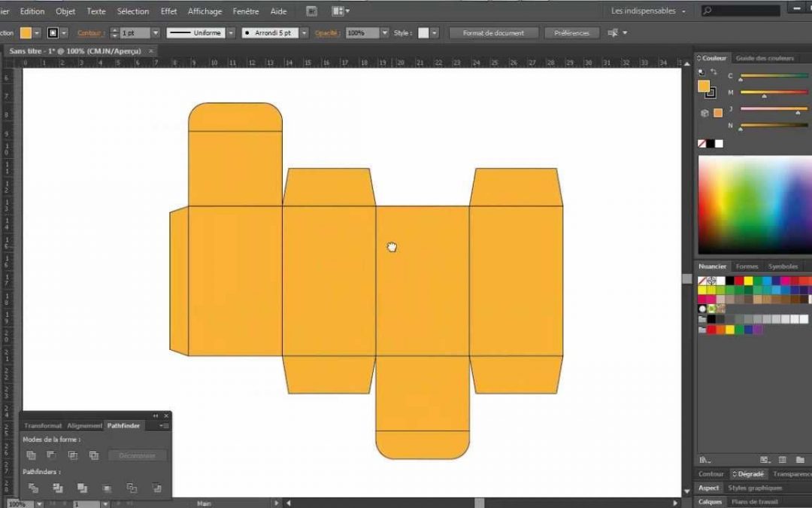
Task: Swap fill and stroke in Couleur panel
Action: pos(713,71)
